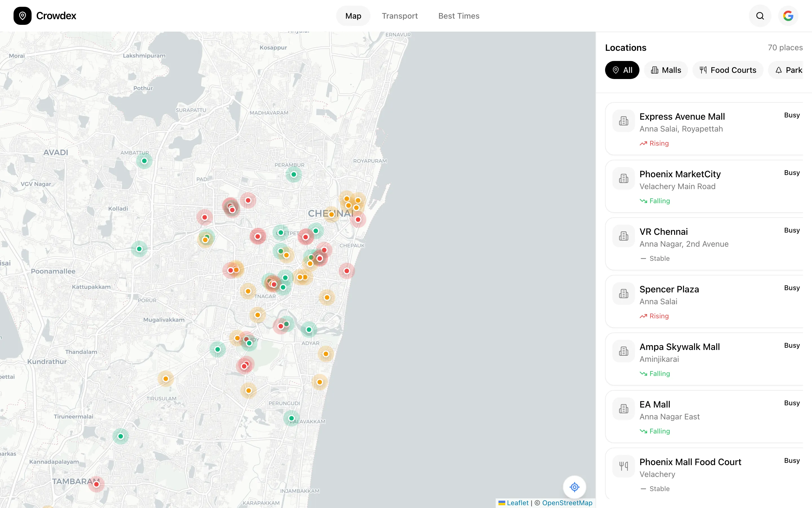
Task: Open the Phoenix Mall Food Court title
Action: click(x=690, y=462)
